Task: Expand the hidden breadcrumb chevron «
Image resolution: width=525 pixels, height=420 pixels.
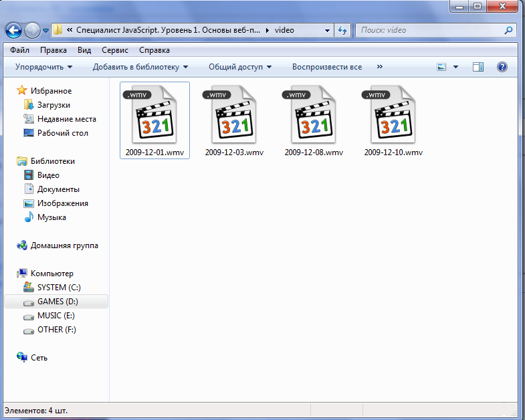Action: point(70,30)
